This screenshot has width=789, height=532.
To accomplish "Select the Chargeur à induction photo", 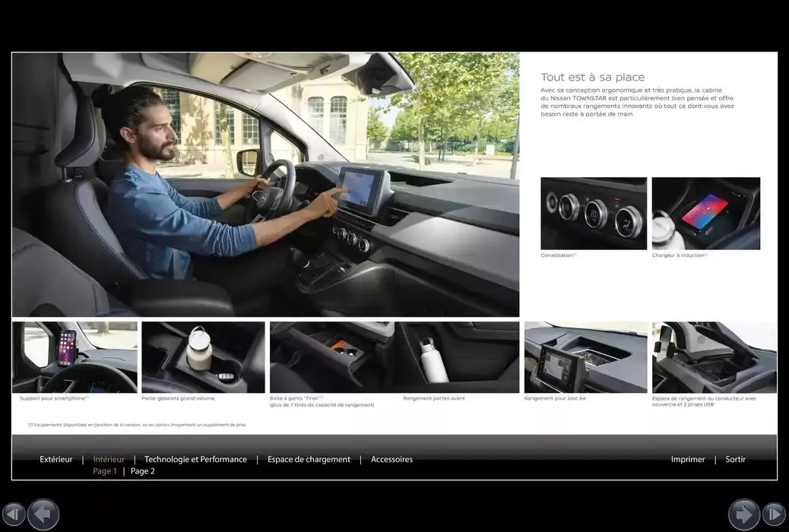I will 705,213.
